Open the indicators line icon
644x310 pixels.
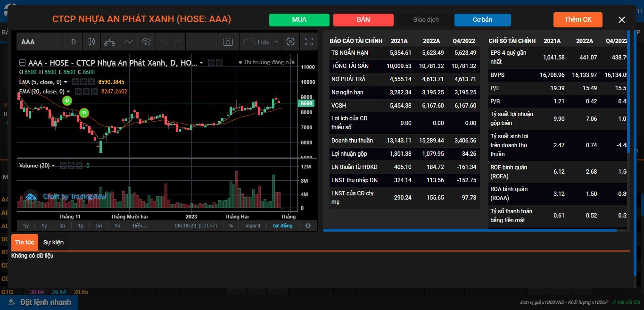coord(128,42)
